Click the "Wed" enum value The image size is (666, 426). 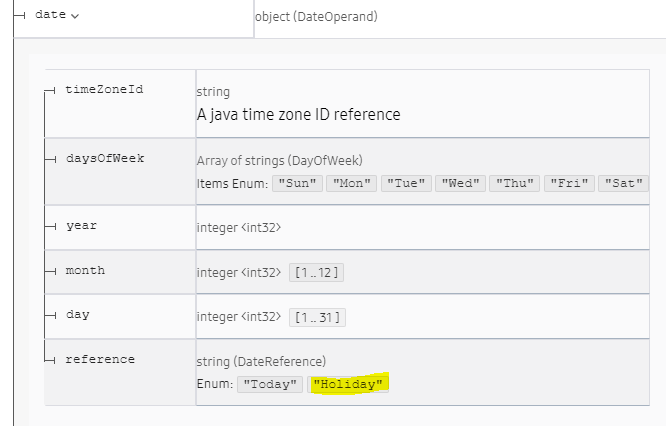click(x=460, y=183)
